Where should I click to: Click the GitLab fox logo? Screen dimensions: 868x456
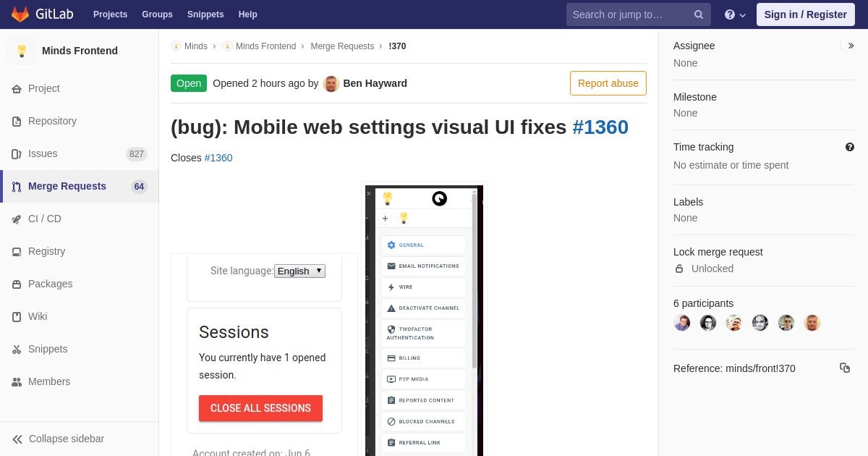[20, 14]
